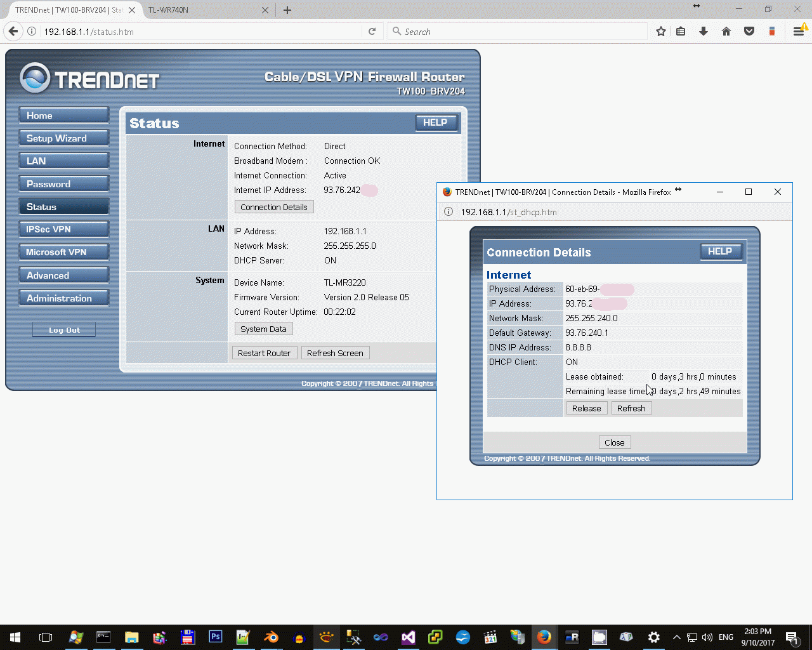
Task: Open the Firefox downloads arrow
Action: 704,31
